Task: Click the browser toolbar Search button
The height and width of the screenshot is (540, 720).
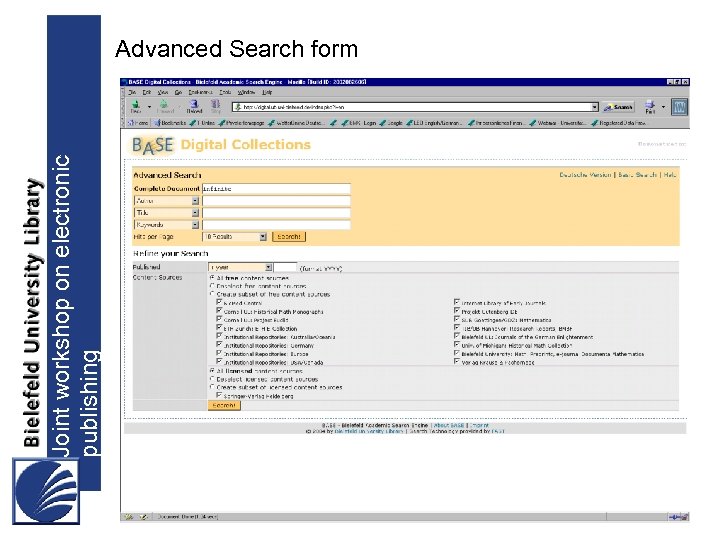Action: coord(618,107)
